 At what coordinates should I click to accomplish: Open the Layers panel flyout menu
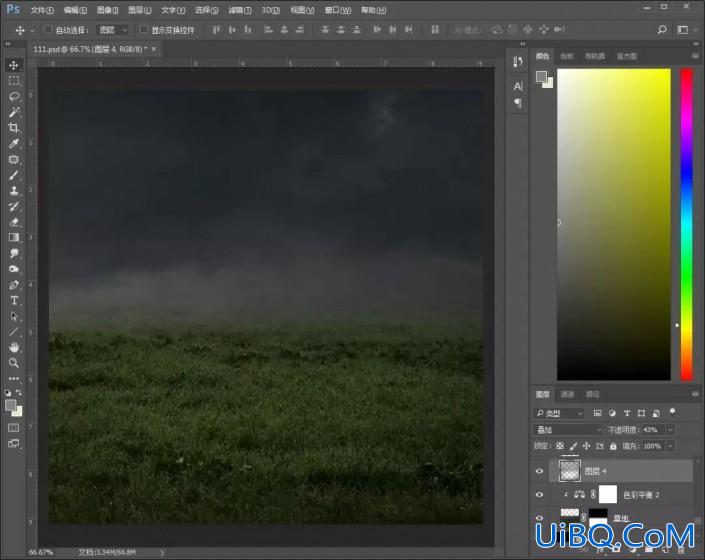(695, 394)
